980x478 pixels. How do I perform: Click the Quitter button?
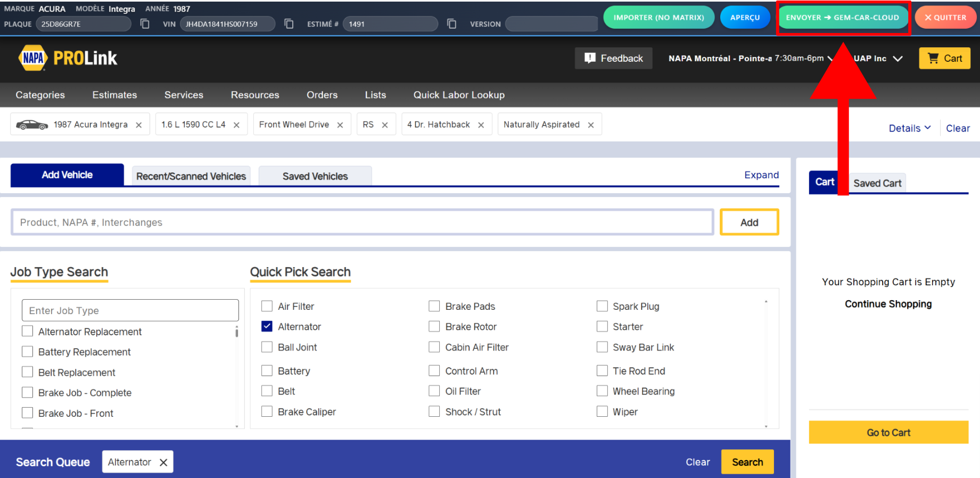[x=945, y=18]
